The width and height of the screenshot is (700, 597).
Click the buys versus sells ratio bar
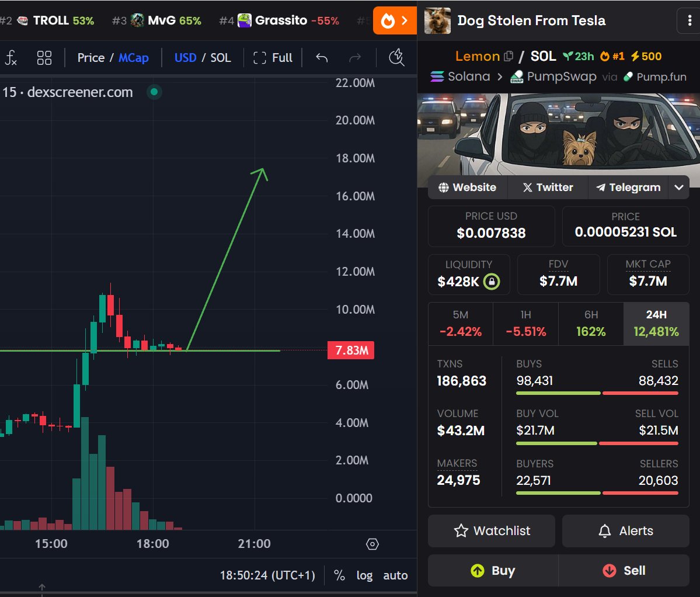tap(597, 393)
